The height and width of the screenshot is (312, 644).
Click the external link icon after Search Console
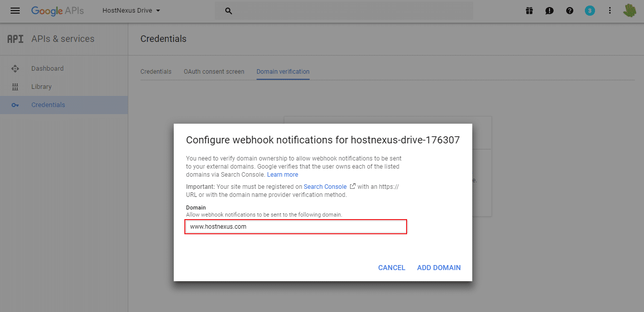click(x=353, y=186)
